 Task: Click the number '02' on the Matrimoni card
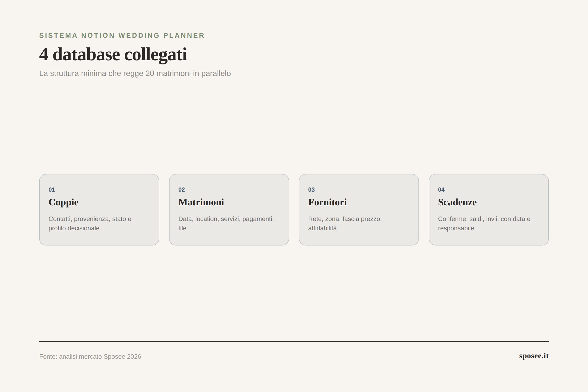(x=182, y=189)
